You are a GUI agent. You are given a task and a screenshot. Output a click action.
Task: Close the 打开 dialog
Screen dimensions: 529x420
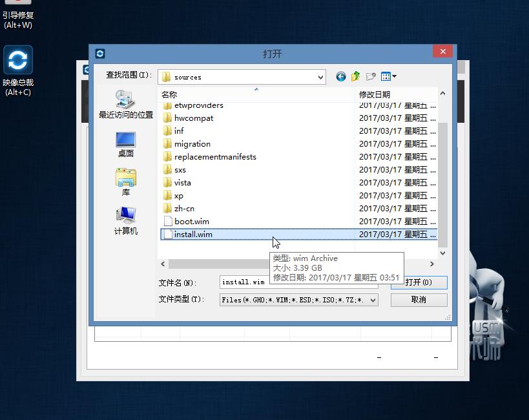click(442, 51)
